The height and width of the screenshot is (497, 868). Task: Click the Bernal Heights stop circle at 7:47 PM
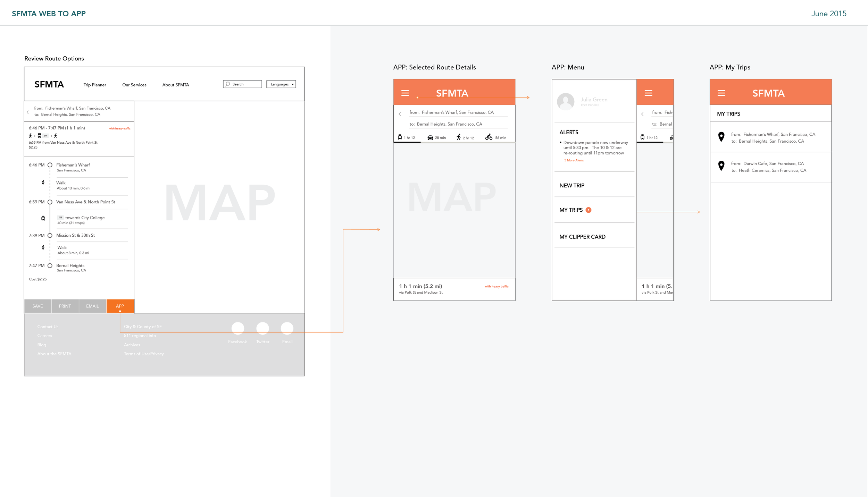pyautogui.click(x=50, y=266)
